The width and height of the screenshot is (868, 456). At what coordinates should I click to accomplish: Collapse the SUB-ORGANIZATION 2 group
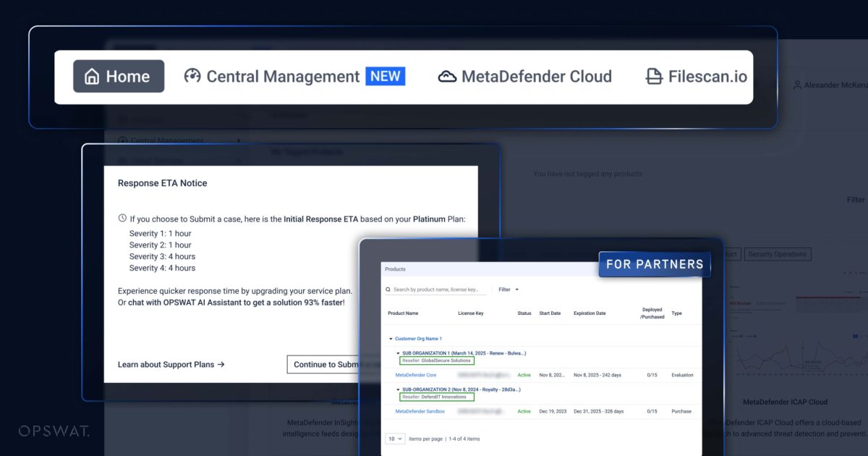pos(397,389)
